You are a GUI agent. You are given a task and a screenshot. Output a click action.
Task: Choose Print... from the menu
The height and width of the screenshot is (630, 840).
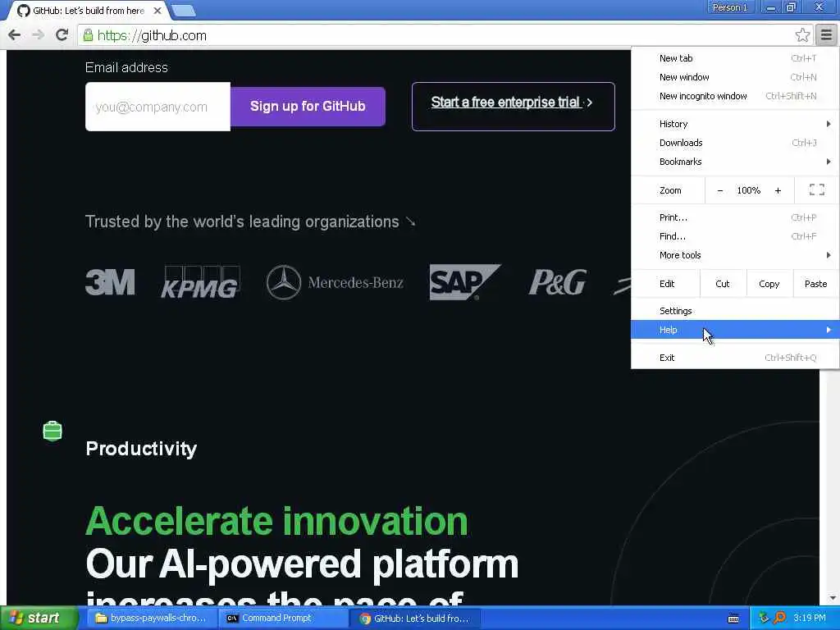click(735, 217)
